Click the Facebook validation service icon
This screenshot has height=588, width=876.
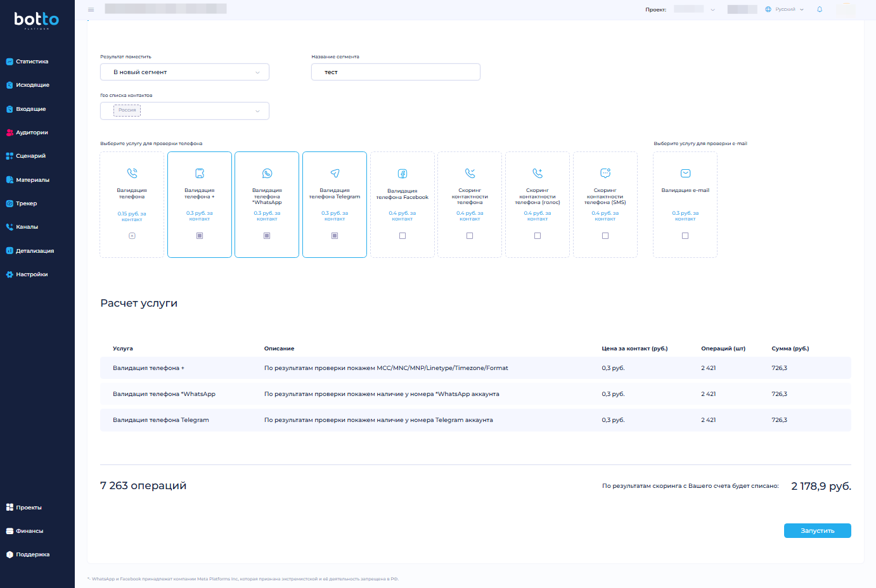[403, 174]
